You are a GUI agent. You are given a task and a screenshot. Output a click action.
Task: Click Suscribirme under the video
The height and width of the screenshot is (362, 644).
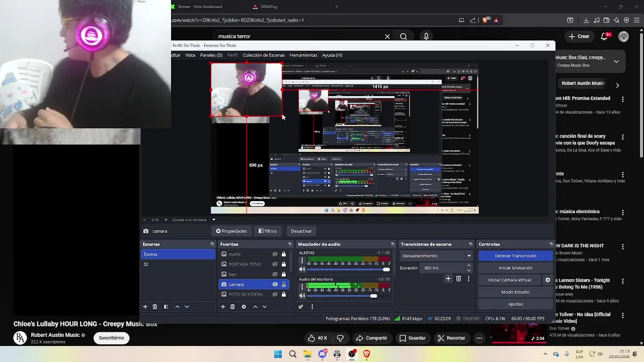point(111,338)
